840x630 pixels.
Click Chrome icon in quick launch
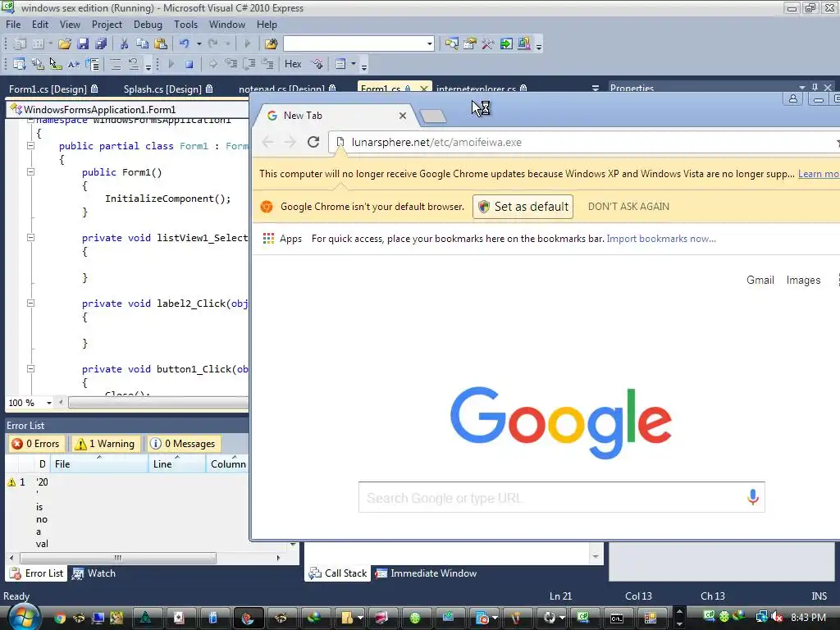tap(59, 619)
